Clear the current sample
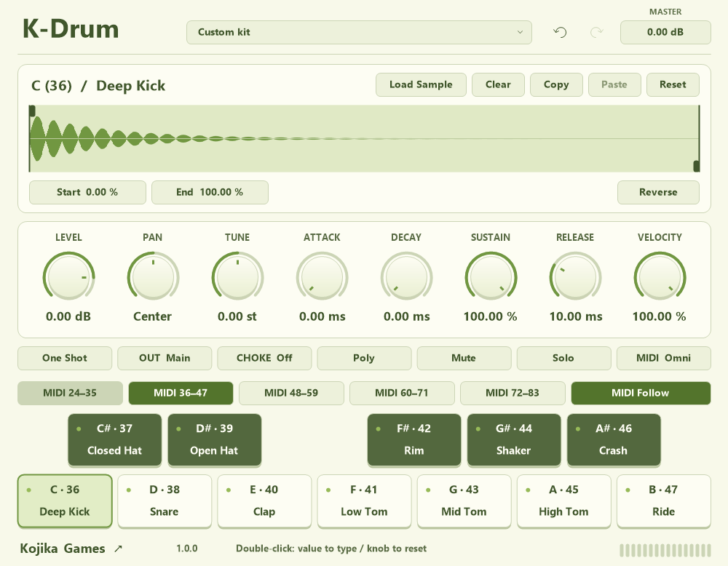This screenshot has height=566, width=728. point(498,85)
